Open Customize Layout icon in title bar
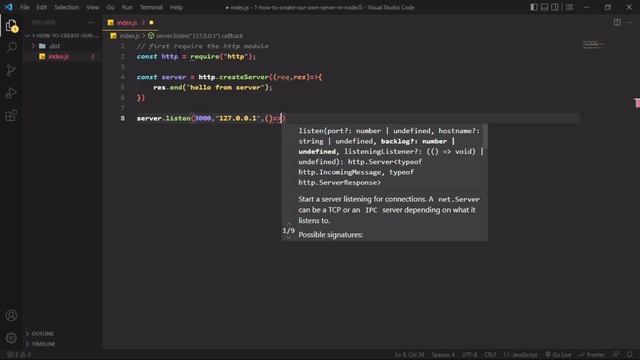This screenshot has height=360, width=640. [x=569, y=7]
